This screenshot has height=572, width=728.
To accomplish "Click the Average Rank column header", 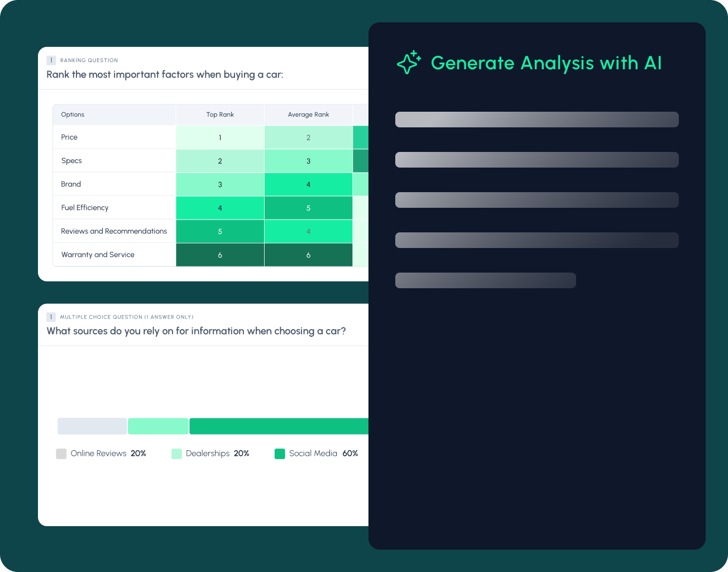I will 308,115.
